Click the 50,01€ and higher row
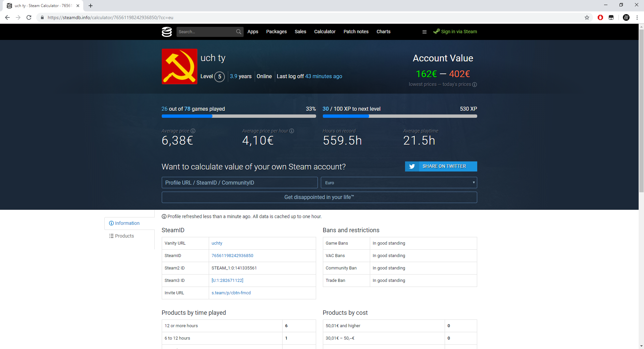 click(x=400, y=326)
